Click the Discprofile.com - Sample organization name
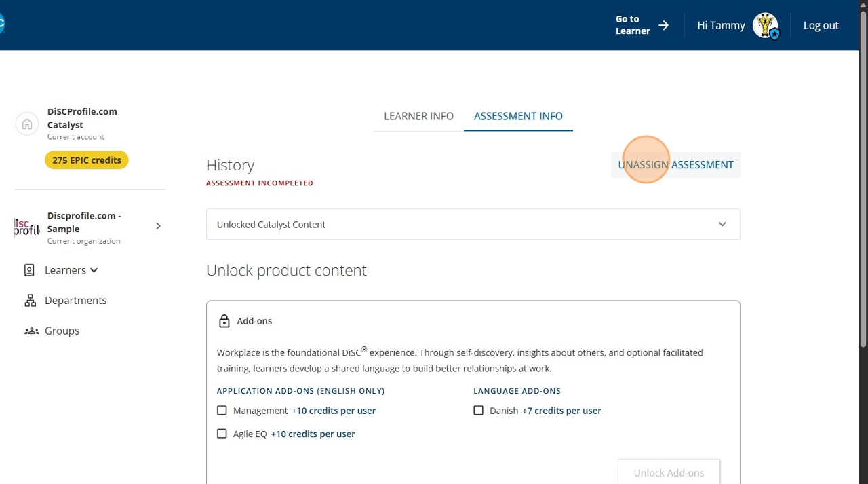This screenshot has height=484, width=868. [x=84, y=222]
